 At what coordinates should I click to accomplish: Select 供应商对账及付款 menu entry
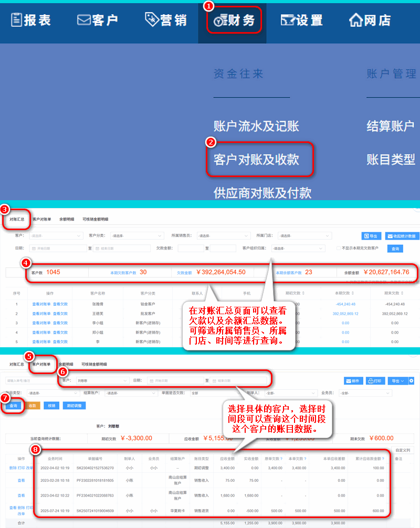(x=262, y=193)
